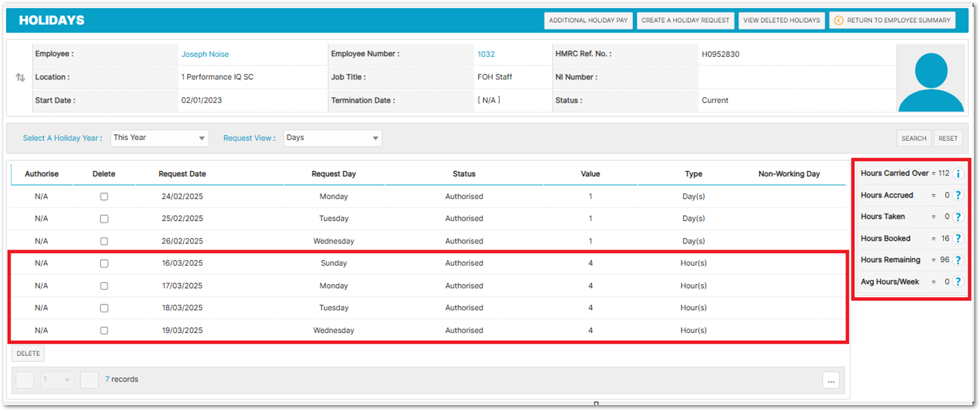Open the page number dropdown in pager
Image resolution: width=980 pixels, height=411 pixels.
(x=57, y=380)
